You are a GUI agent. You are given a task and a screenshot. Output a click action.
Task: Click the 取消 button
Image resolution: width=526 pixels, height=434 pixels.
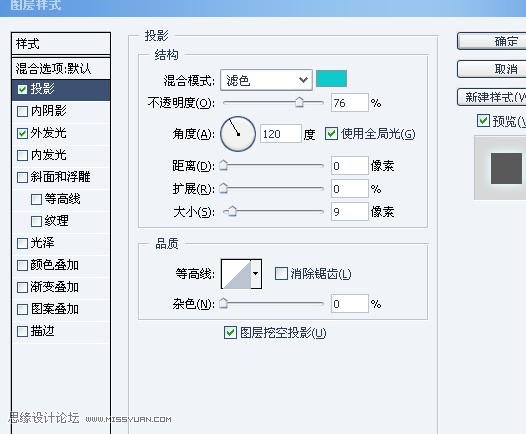491,69
